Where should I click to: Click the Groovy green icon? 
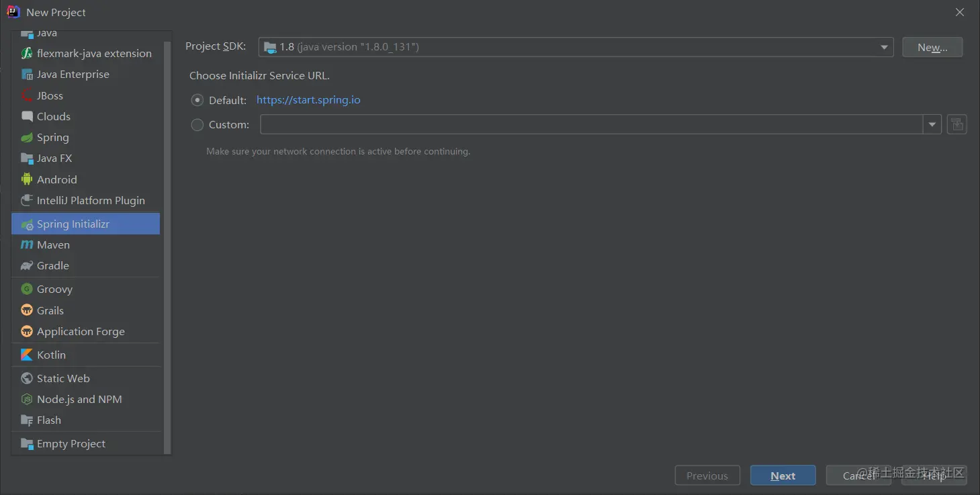tap(27, 289)
